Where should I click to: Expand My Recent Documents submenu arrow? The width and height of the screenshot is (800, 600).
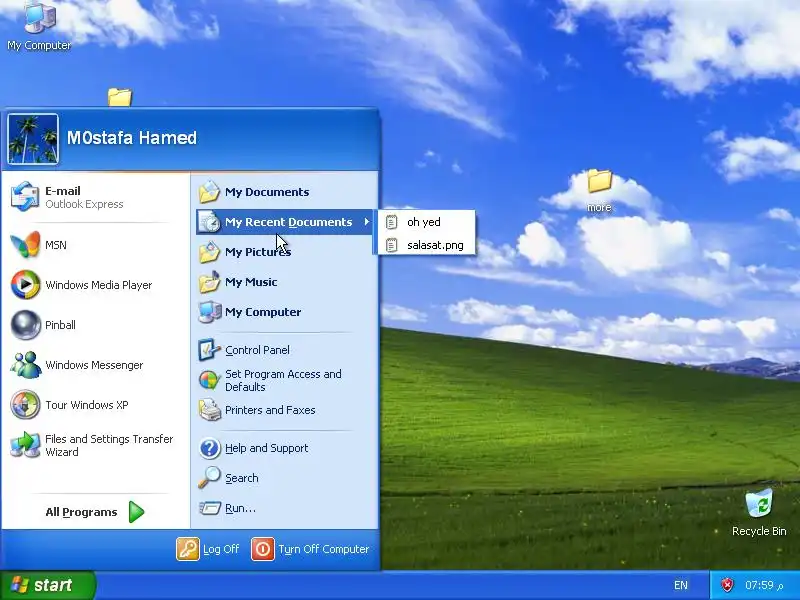(366, 221)
